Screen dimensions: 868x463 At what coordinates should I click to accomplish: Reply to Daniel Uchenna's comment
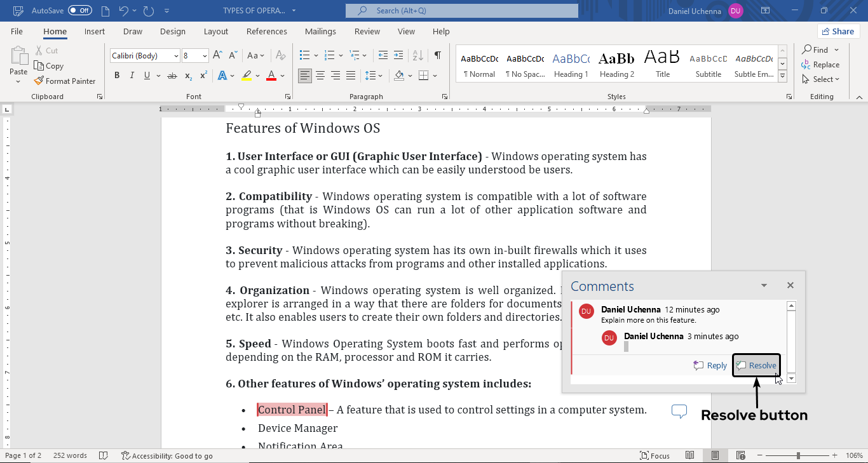(710, 365)
